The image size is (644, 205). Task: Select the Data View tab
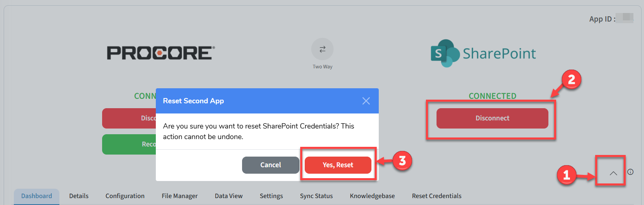229,196
